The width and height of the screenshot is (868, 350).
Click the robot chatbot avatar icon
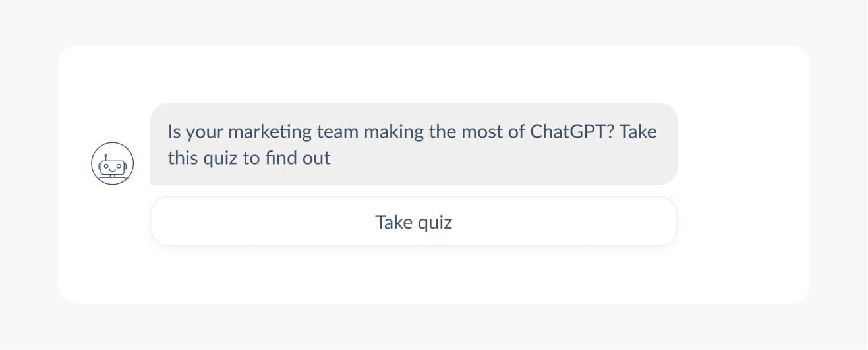point(113,163)
